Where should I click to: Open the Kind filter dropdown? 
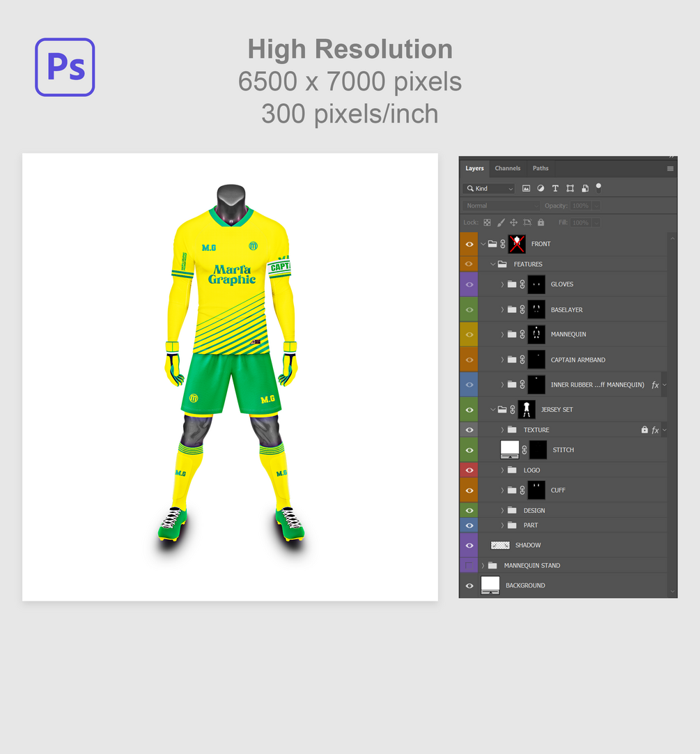pyautogui.click(x=489, y=188)
